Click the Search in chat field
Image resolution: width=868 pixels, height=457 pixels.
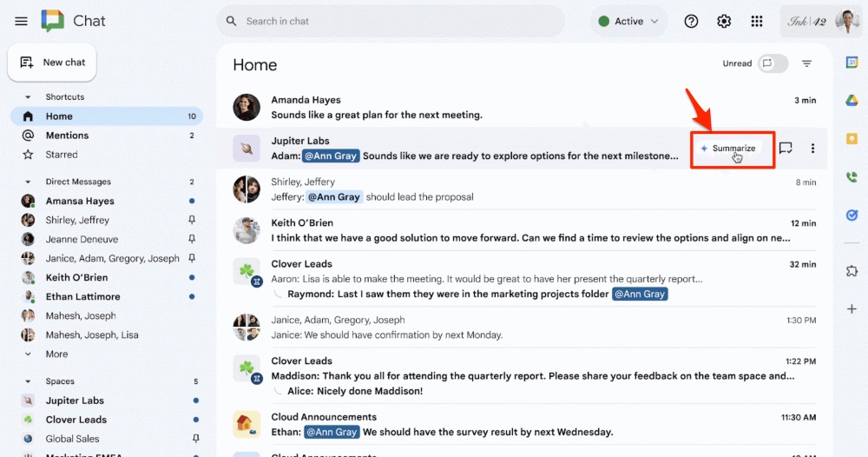[x=391, y=21]
